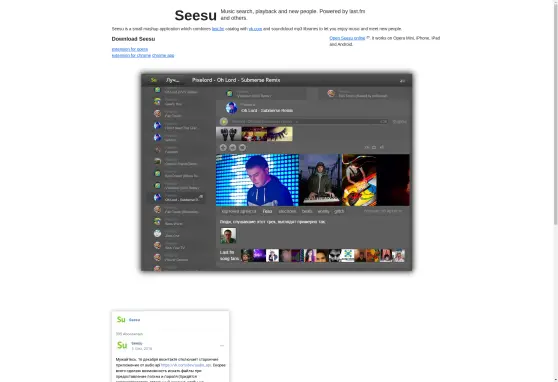Click the volume speaker icon in the player controls
The height and width of the screenshot is (382, 558).
(382, 147)
